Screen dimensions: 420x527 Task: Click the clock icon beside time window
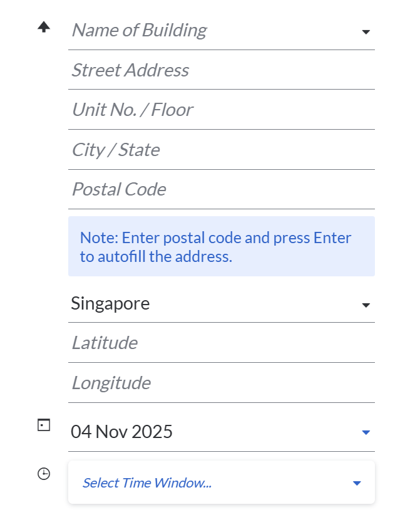pos(44,474)
